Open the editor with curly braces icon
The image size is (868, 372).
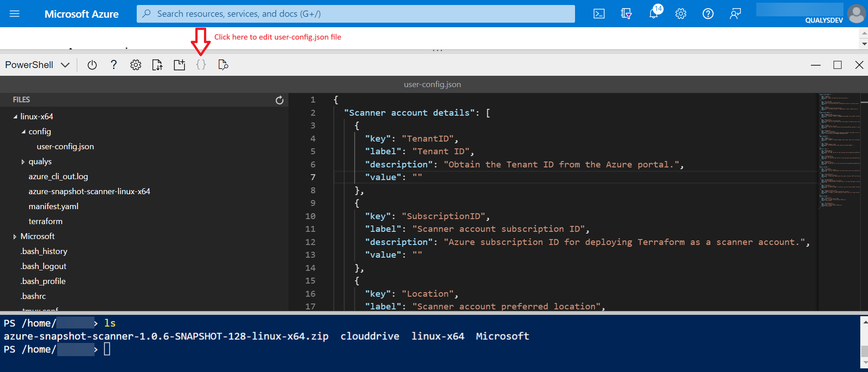[201, 65]
